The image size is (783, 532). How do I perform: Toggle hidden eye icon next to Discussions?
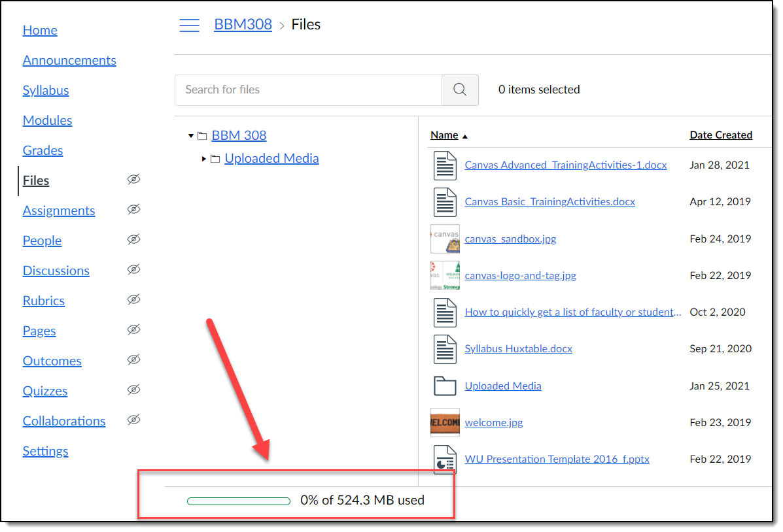point(133,269)
